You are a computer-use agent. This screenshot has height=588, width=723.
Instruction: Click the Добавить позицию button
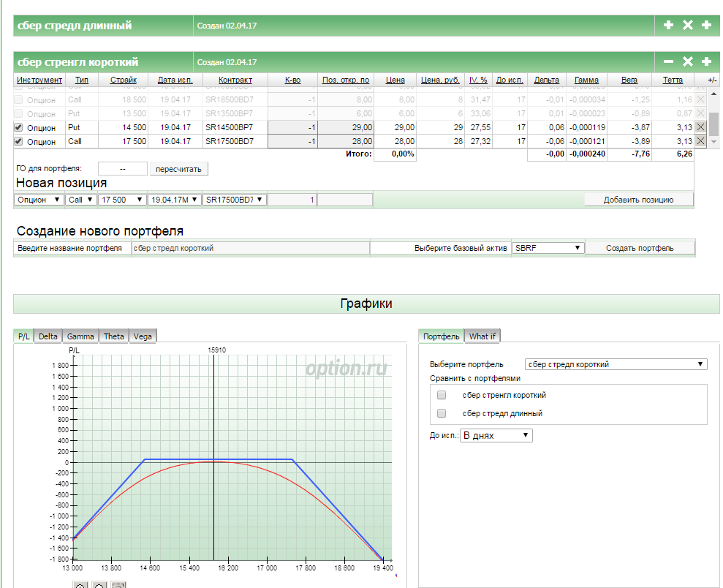point(638,200)
